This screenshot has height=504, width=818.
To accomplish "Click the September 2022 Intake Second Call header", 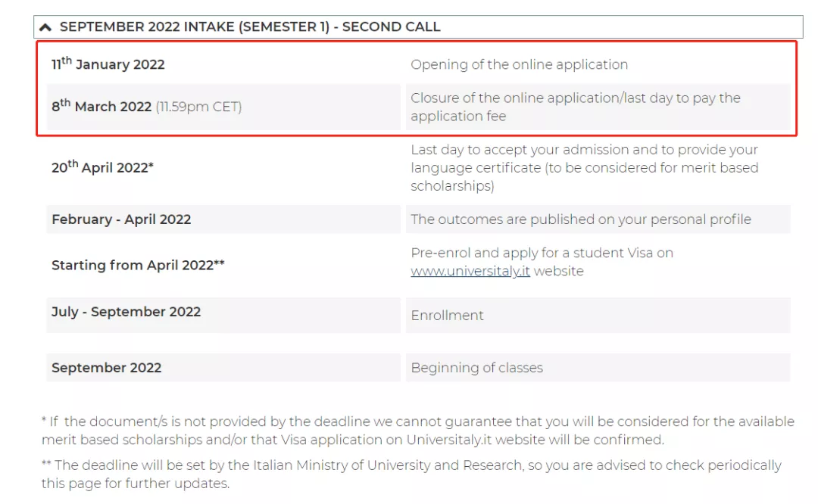I will 249,27.
